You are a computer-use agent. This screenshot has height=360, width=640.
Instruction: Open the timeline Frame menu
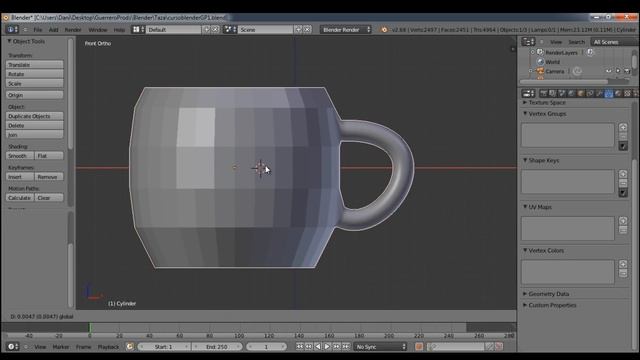click(83, 347)
